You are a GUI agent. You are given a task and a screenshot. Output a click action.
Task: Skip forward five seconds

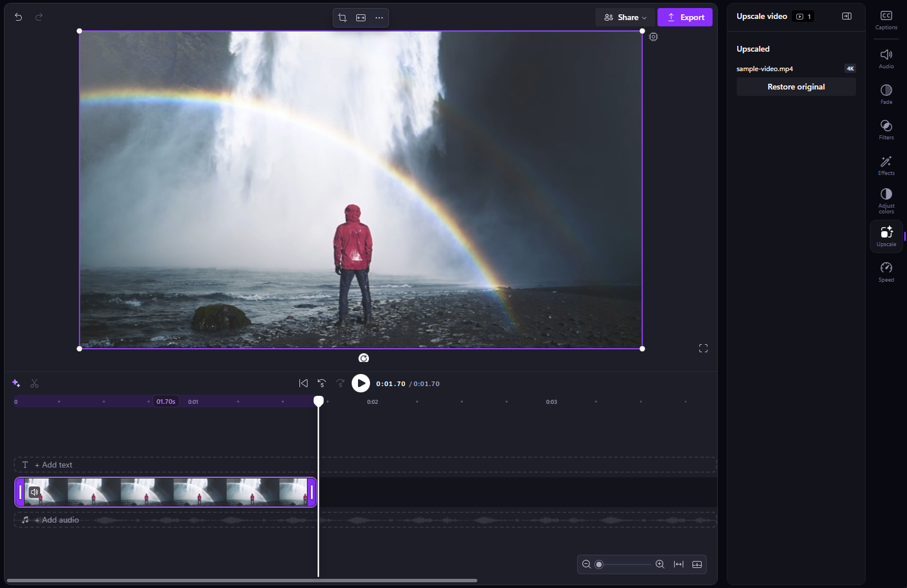click(x=340, y=383)
